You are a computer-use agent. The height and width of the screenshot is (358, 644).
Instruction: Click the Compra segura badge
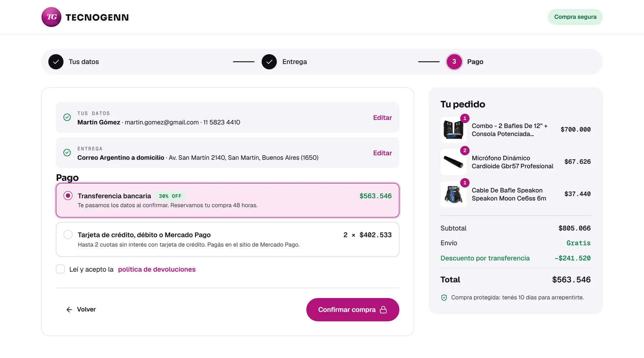point(575,17)
